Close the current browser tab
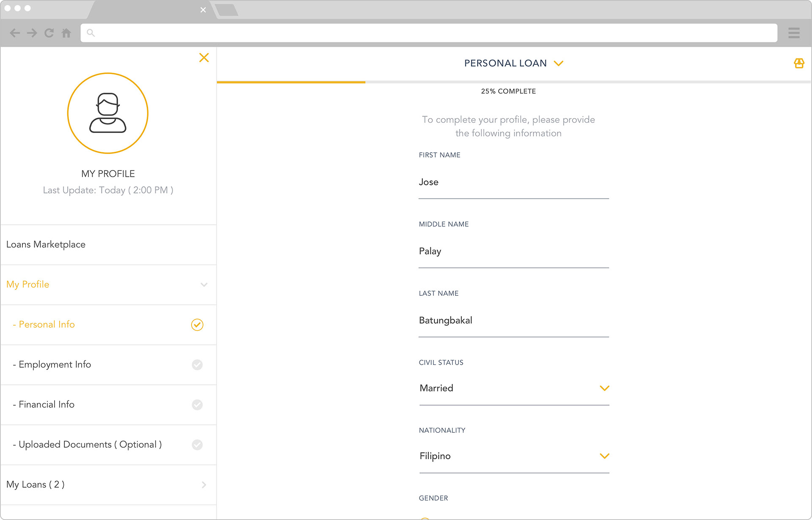The height and width of the screenshot is (520, 812). 203,10
